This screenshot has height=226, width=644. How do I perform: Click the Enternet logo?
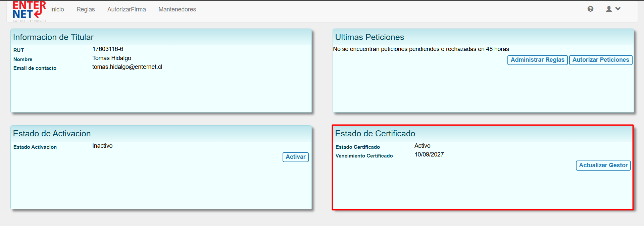pyautogui.click(x=29, y=11)
